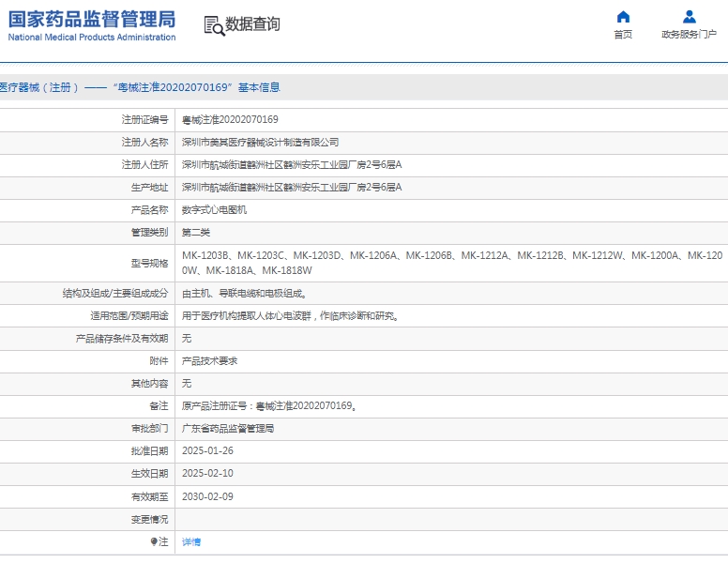Viewport: 728px width, 563px height.
Task: Select registration number value 粤械注准20202070169
Action: pos(230,120)
